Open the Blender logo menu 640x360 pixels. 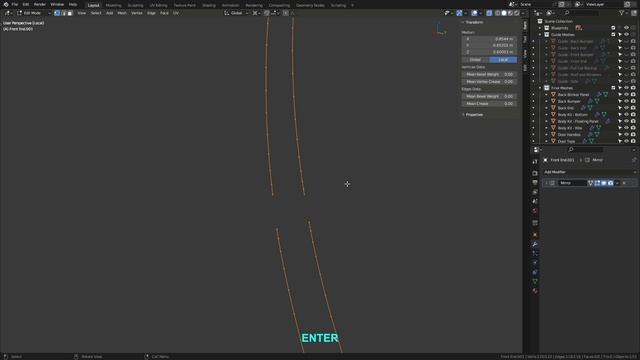pyautogui.click(x=6, y=4)
